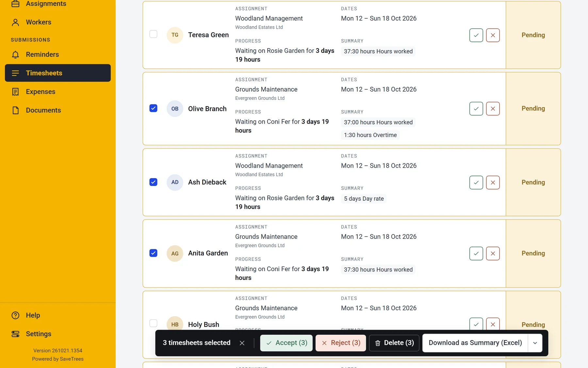Open Assignments in the sidebar
Image resolution: width=588 pixels, height=368 pixels.
point(58,4)
